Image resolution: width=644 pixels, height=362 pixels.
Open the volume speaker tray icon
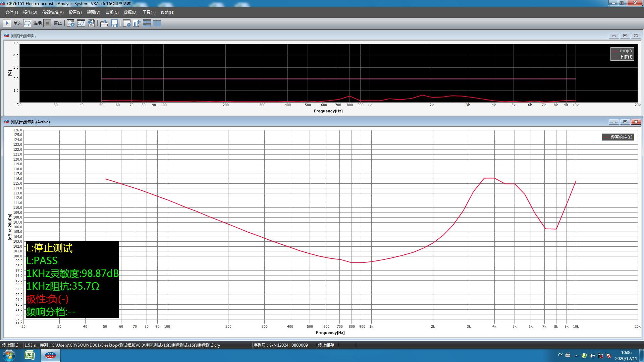tap(592, 356)
